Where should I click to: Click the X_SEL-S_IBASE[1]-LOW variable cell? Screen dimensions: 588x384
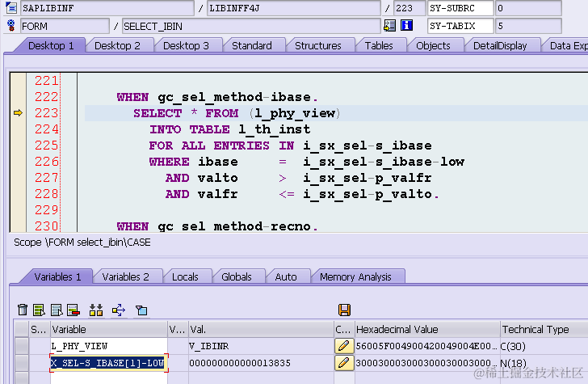(109, 363)
